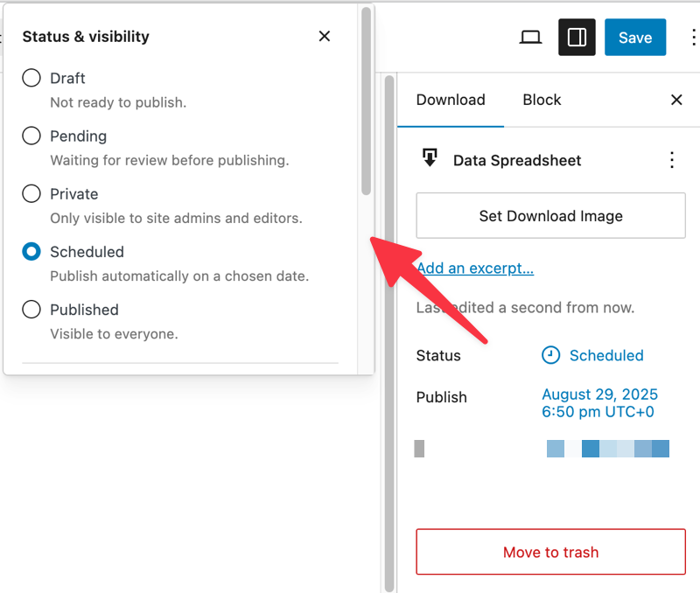Click the Scheduled status link

point(607,355)
